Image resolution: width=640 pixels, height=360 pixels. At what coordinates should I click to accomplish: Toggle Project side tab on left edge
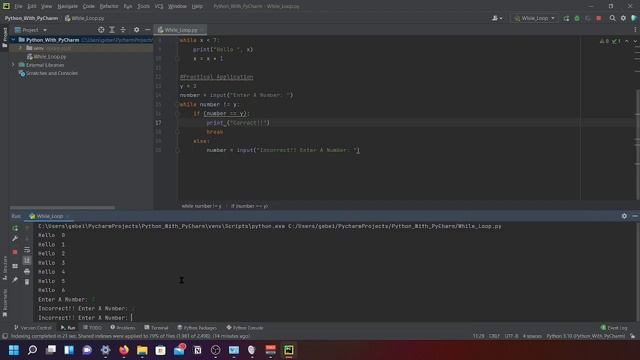coord(4,38)
